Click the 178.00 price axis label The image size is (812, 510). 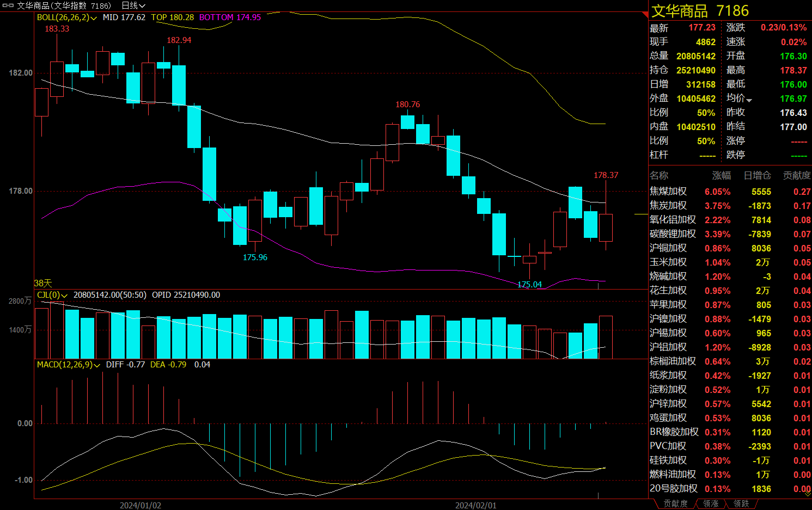[x=21, y=191]
